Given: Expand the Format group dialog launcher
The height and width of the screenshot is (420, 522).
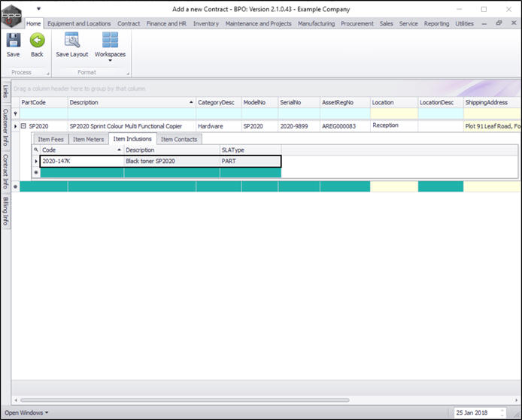Looking at the screenshot, I should (x=128, y=74).
